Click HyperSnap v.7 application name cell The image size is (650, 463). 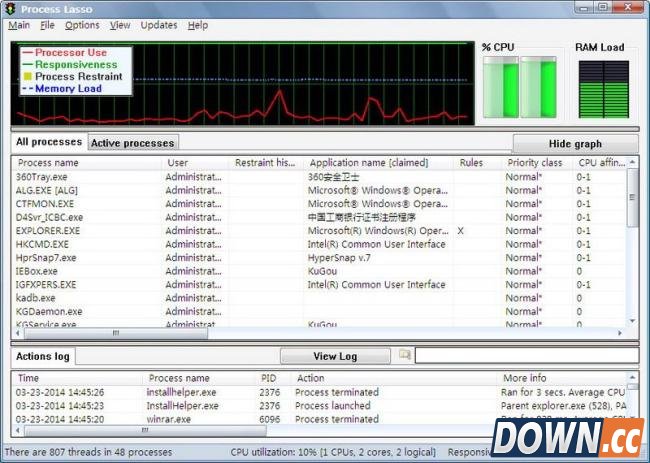(339, 258)
